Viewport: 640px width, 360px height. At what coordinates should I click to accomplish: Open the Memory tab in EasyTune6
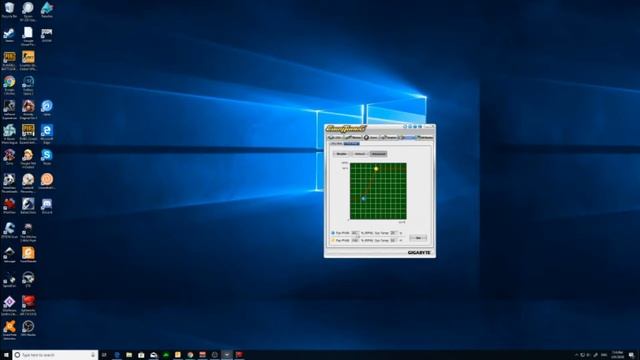(x=353, y=138)
